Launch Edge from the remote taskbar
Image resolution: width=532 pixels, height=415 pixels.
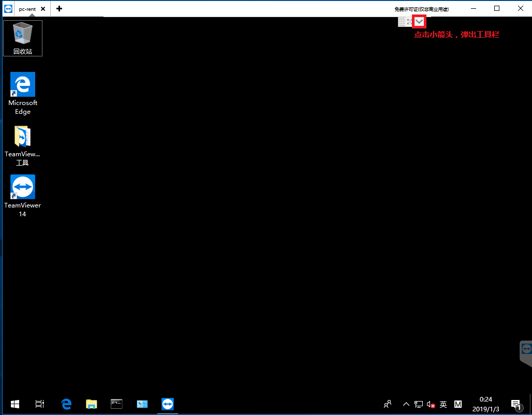[x=66, y=404]
